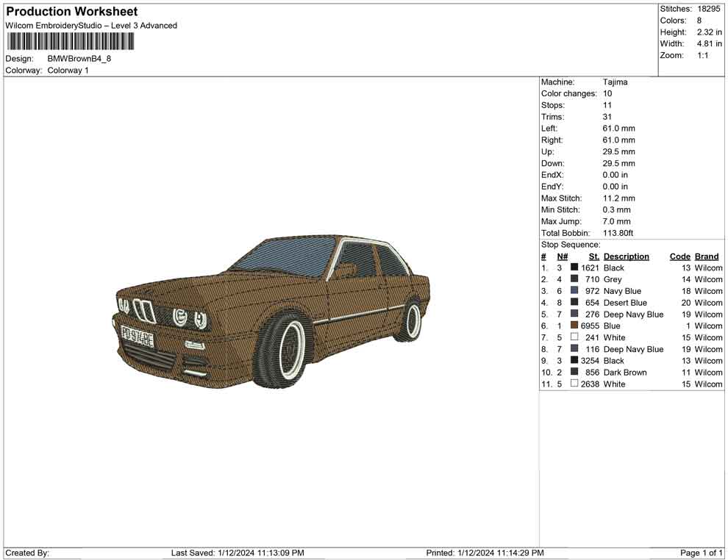The image size is (728, 560).
Task: Click the Production Worksheet title
Action: click(72, 12)
